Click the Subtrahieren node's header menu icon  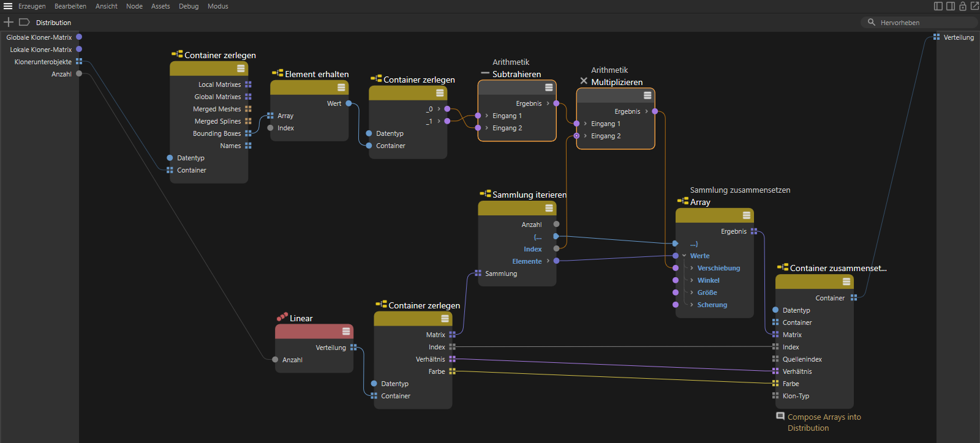(x=549, y=87)
